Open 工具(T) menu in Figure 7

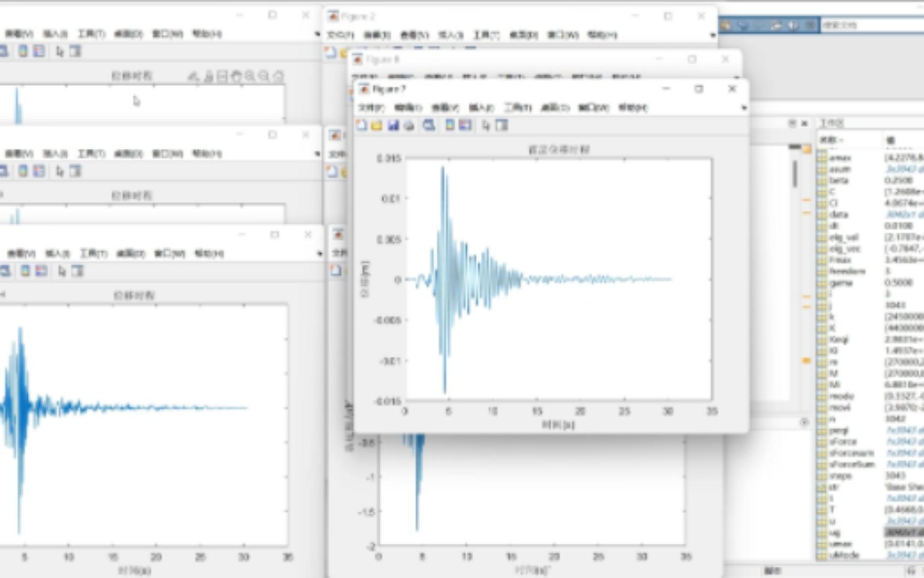[518, 108]
